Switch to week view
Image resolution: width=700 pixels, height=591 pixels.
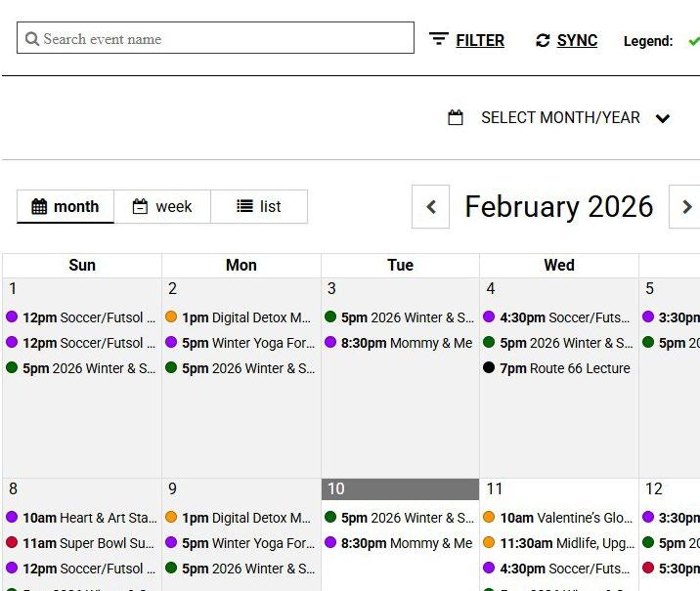coord(162,206)
